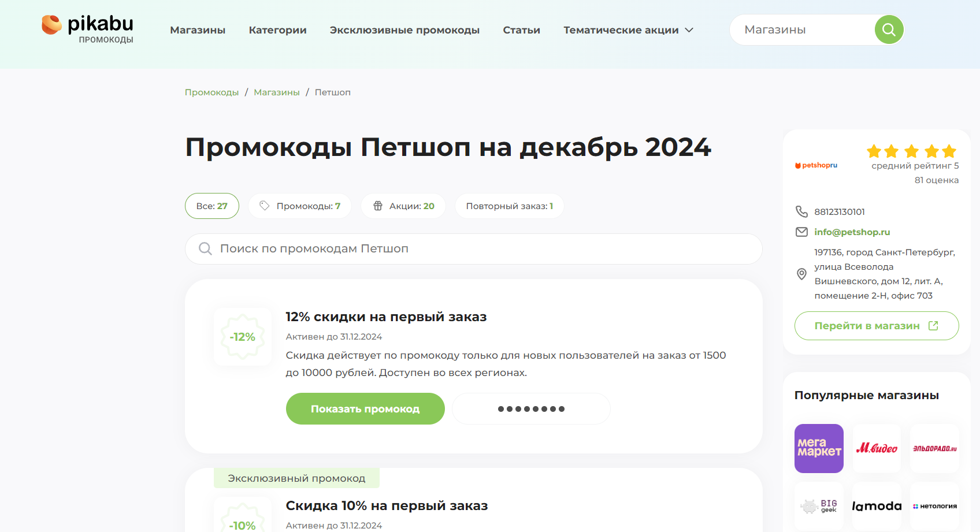The height and width of the screenshot is (532, 980).
Task: Click the 12% скидки на первый заказ title
Action: [386, 317]
